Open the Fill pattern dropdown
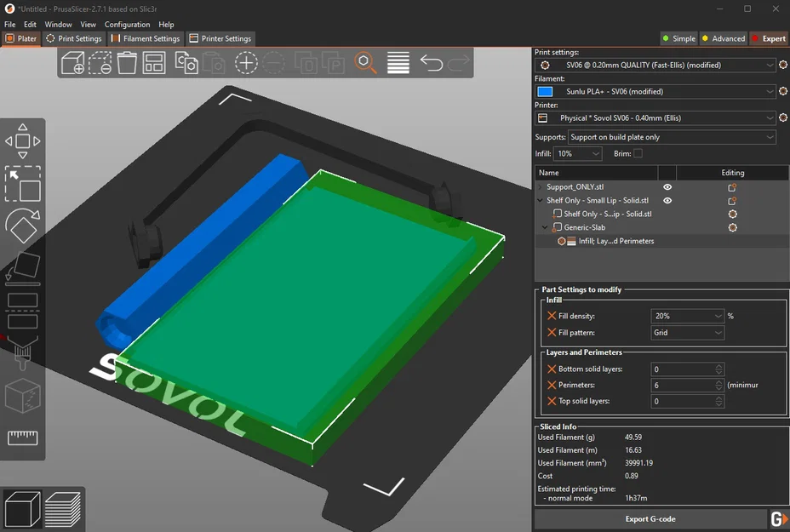The width and height of the screenshot is (790, 532). pos(687,333)
